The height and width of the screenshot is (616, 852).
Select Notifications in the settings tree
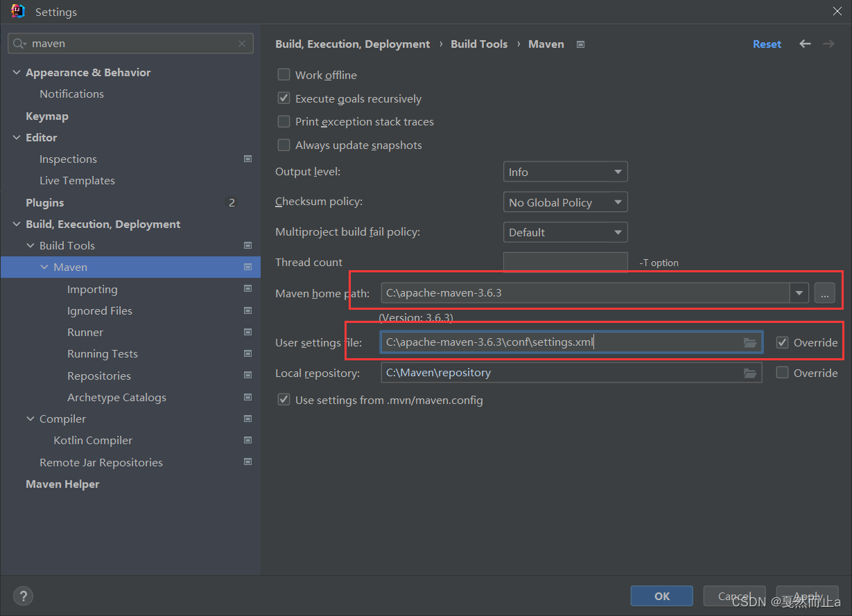(x=71, y=94)
